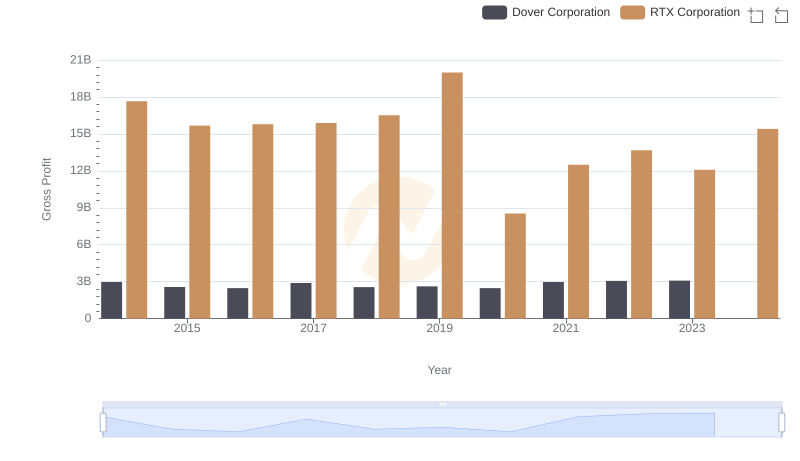Click the RTX bar for 2023
The image size is (800, 461).
[705, 244]
